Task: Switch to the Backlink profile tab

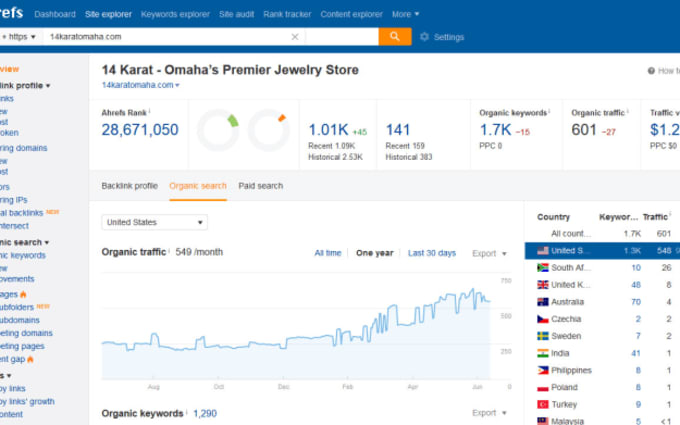Action: tap(130, 186)
